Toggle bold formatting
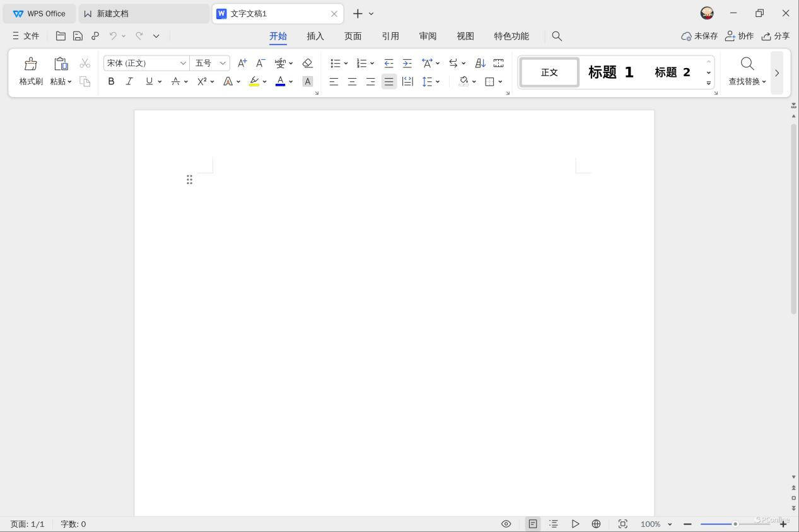Screen dimensions: 799x532 111,81
